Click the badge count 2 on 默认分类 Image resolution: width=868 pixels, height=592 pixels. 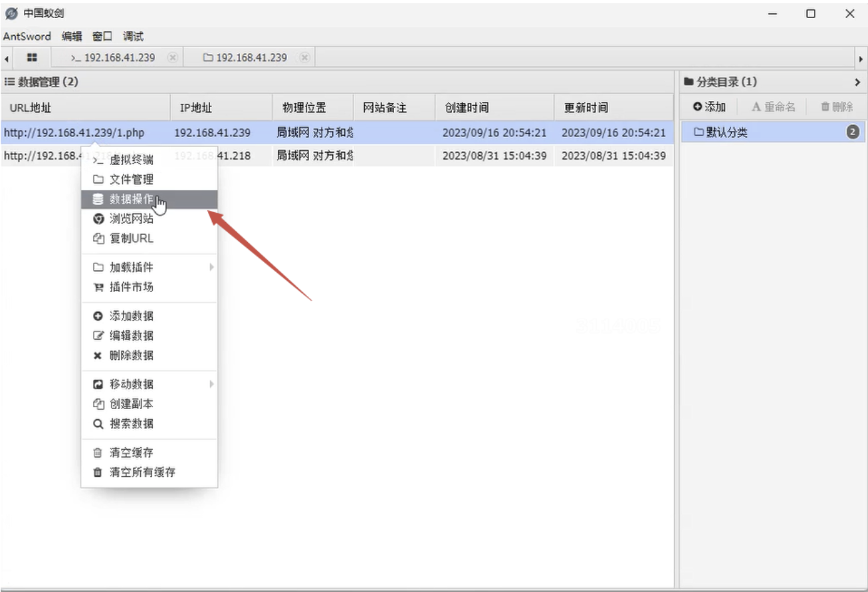click(853, 132)
